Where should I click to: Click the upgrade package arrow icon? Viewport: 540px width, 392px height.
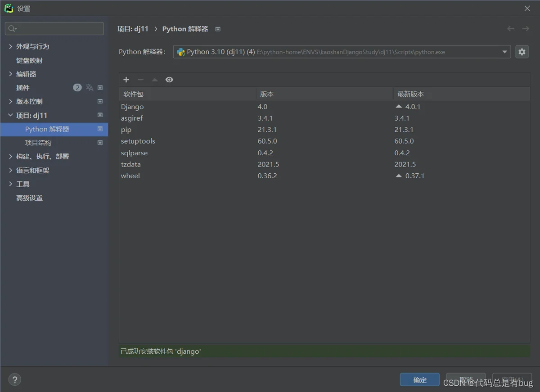pos(155,80)
